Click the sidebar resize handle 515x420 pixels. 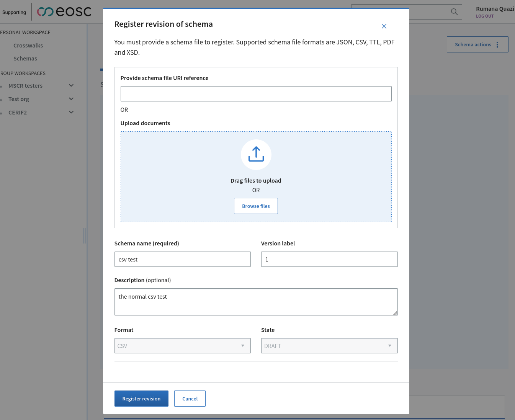[84, 236]
